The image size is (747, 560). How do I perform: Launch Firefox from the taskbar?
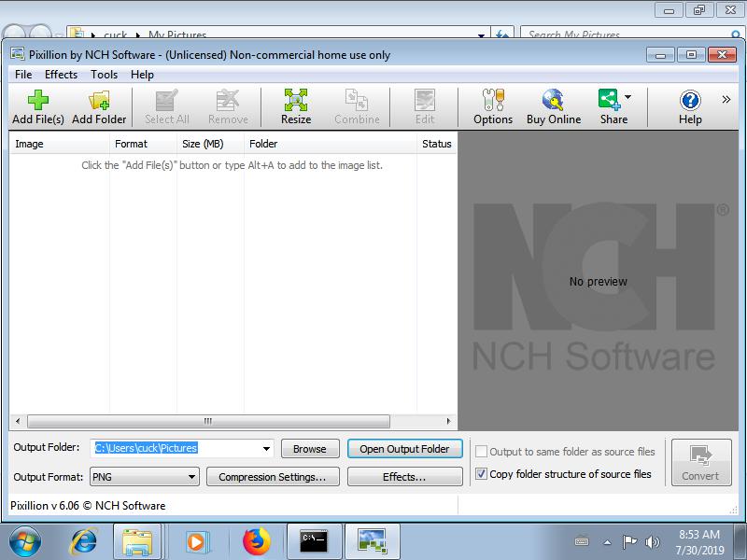pyautogui.click(x=256, y=541)
